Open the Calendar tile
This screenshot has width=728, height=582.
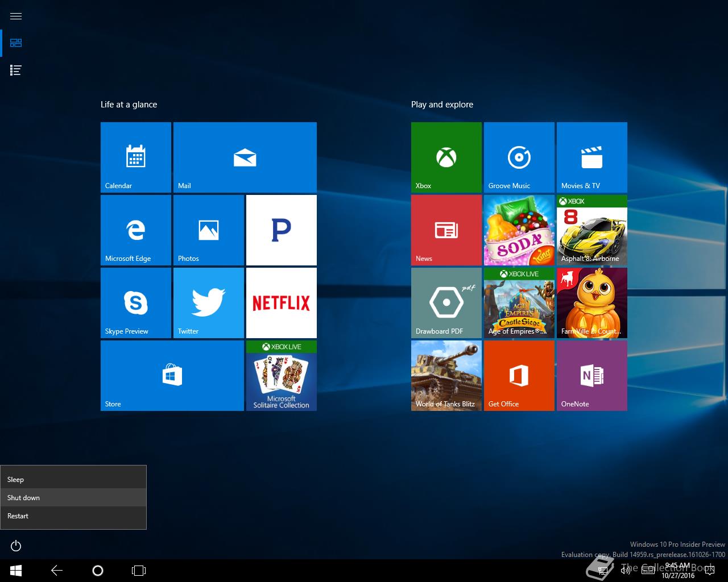136,157
